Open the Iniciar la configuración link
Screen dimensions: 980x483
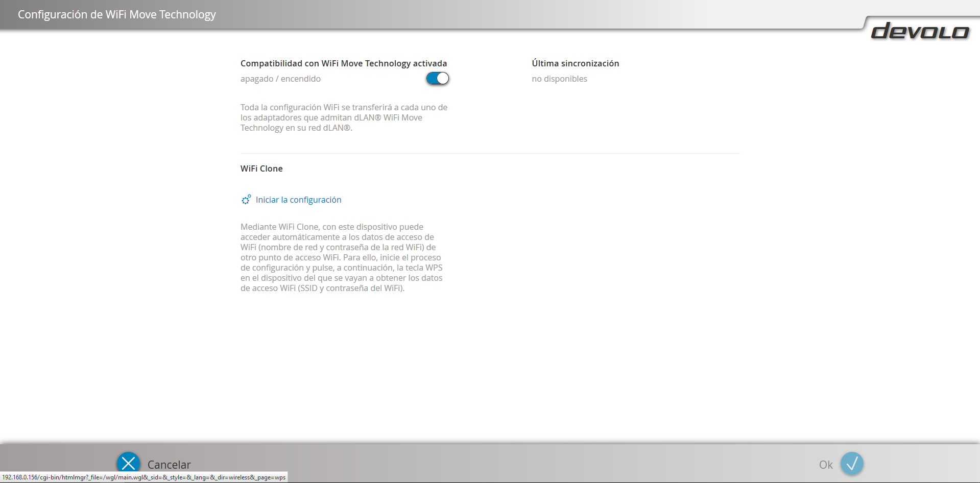tap(298, 200)
